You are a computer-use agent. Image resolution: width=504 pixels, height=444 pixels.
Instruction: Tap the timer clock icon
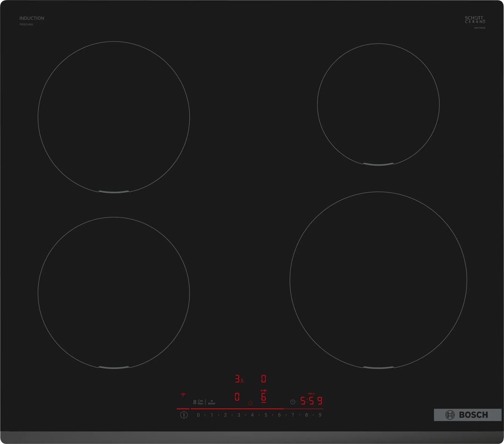pos(293,402)
